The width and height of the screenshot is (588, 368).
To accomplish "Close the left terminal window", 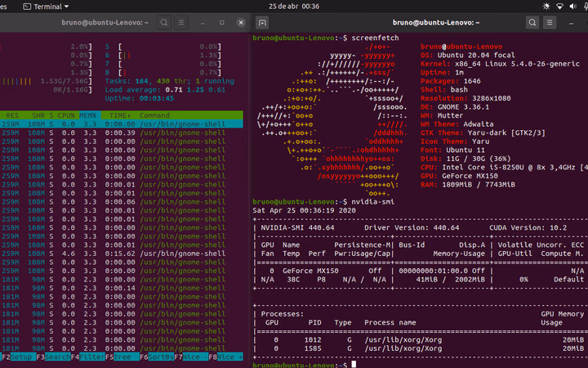I will coord(241,23).
